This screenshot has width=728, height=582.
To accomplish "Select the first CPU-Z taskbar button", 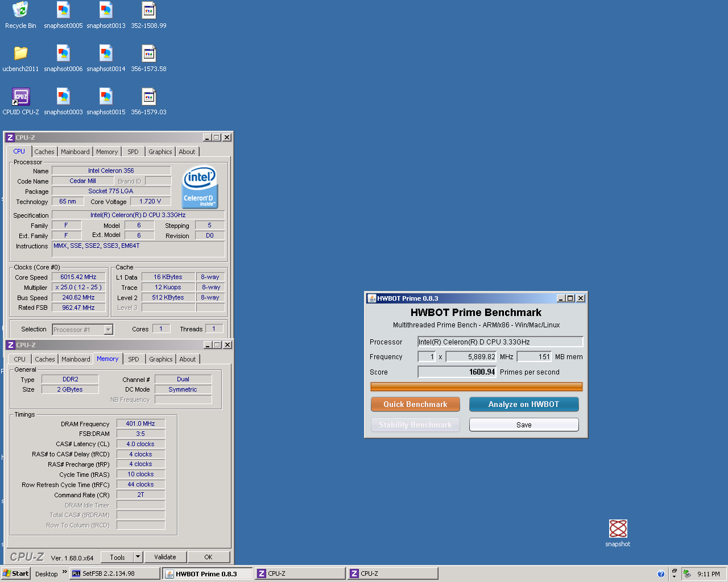I will (300, 574).
